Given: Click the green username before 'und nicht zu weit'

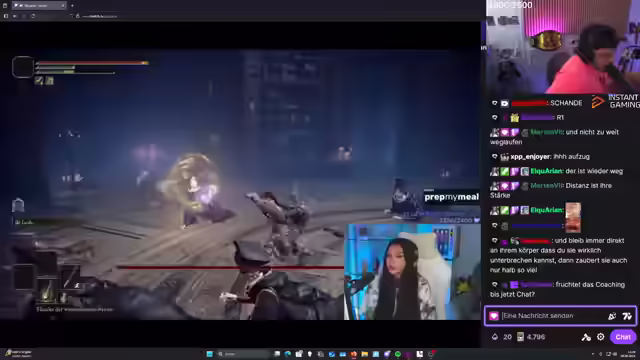Looking at the screenshot, I should [x=547, y=132].
